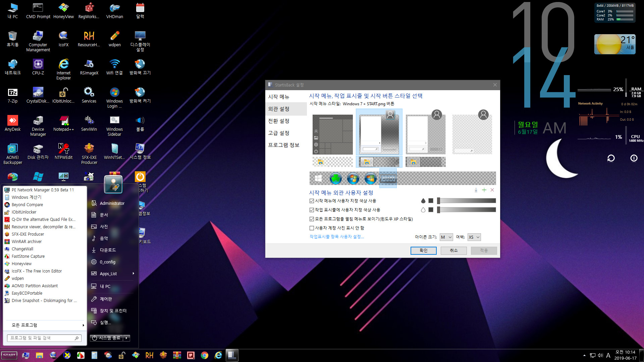Image resolution: width=644 pixels, height=362 pixels.
Task: Click the WinRAR icon in the taskbar
Action: [177, 355]
